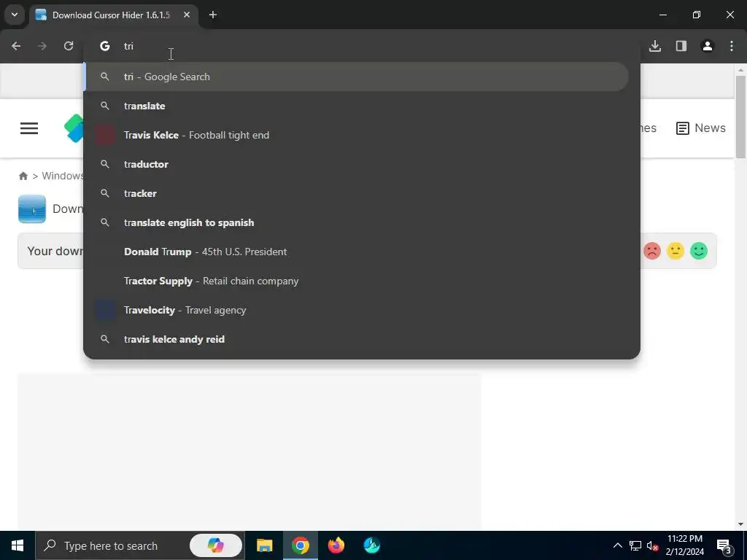Image resolution: width=747 pixels, height=560 pixels.
Task: Go back to the previous page
Action: point(16,46)
